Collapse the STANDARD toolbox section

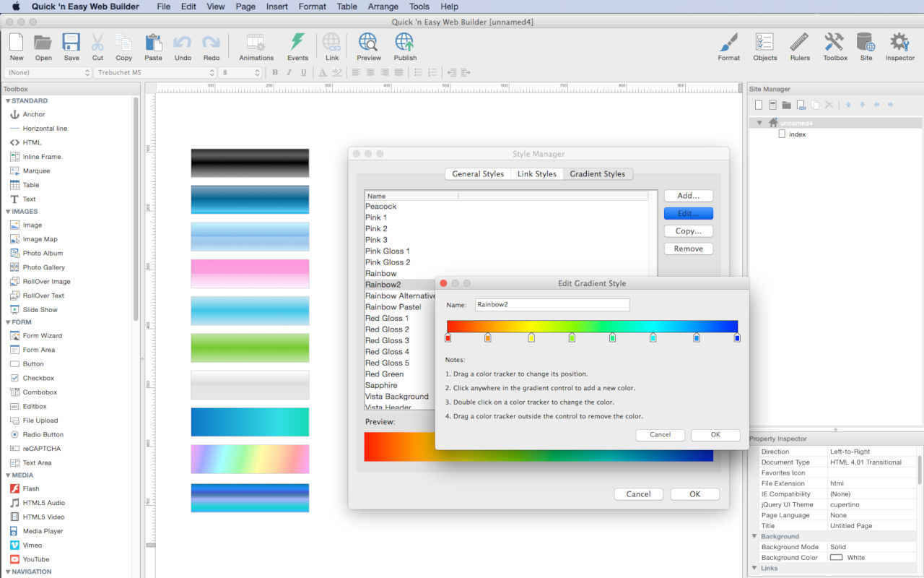pyautogui.click(x=8, y=101)
